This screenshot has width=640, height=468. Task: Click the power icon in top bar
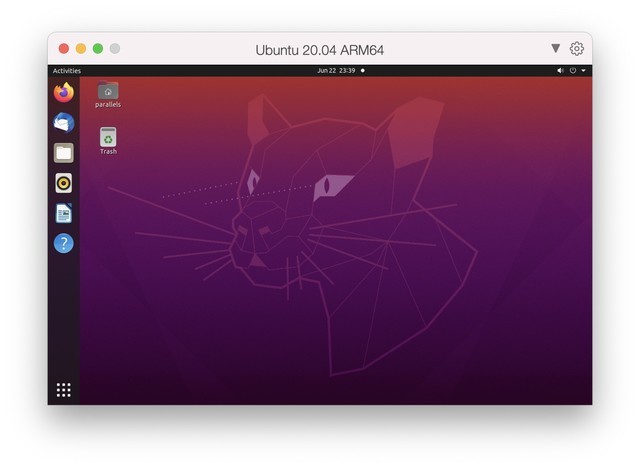[573, 71]
